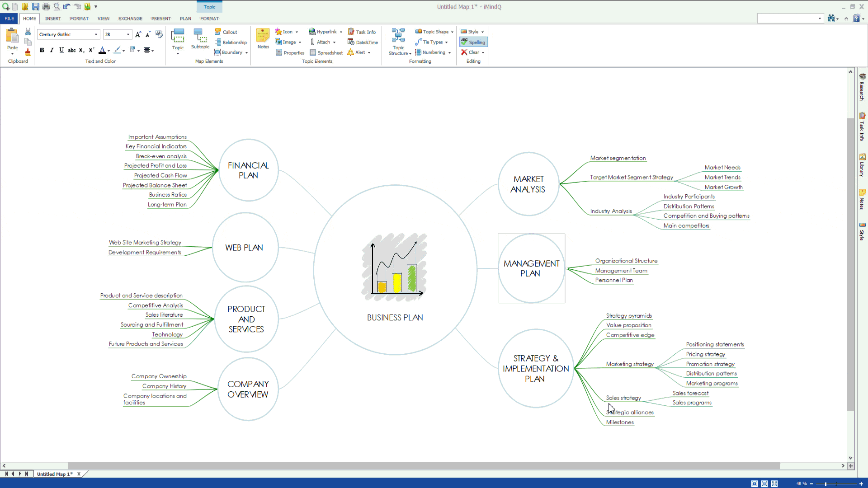Toggle bold formatting
This screenshot has width=868, height=488.
coord(42,50)
